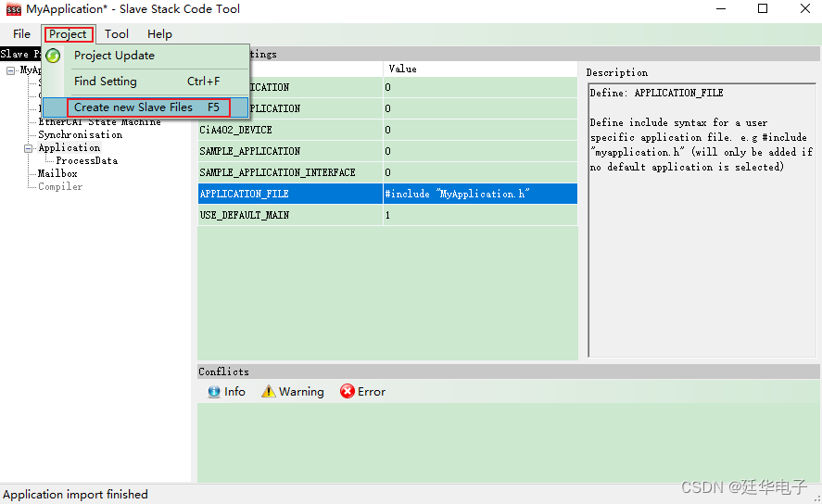This screenshot has width=822, height=504.
Task: Collapse the Application tree node
Action: pos(29,148)
